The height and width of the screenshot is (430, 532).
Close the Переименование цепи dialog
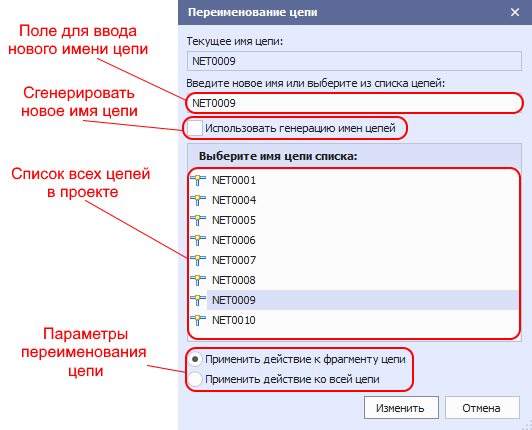pos(515,12)
